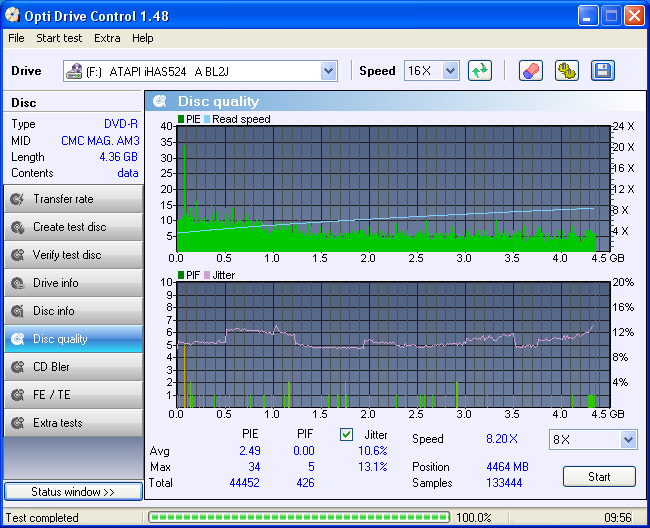Open the Create test disc section
The image size is (650, 528).
click(x=73, y=227)
